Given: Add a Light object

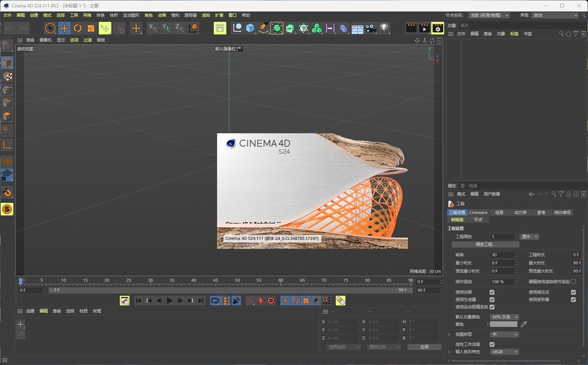Looking at the screenshot, I should (384, 28).
